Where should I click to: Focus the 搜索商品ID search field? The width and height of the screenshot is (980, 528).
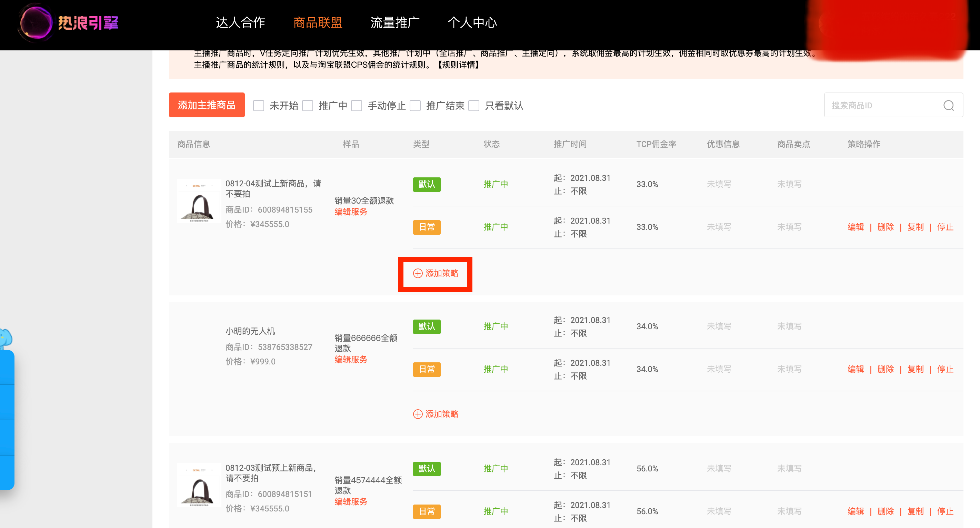click(893, 105)
